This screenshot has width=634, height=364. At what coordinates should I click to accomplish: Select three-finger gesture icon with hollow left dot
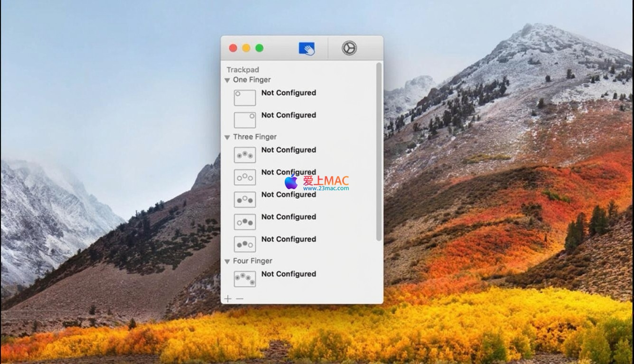coord(245,222)
